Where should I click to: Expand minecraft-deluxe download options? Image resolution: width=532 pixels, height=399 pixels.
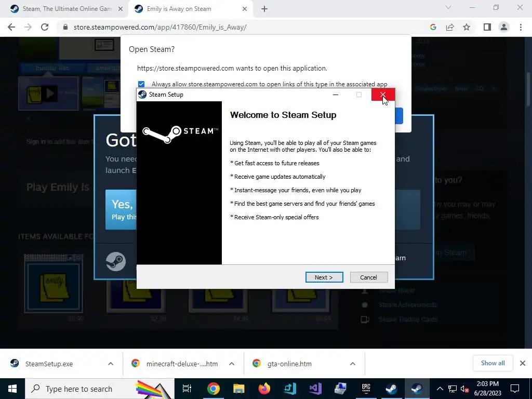(232, 364)
